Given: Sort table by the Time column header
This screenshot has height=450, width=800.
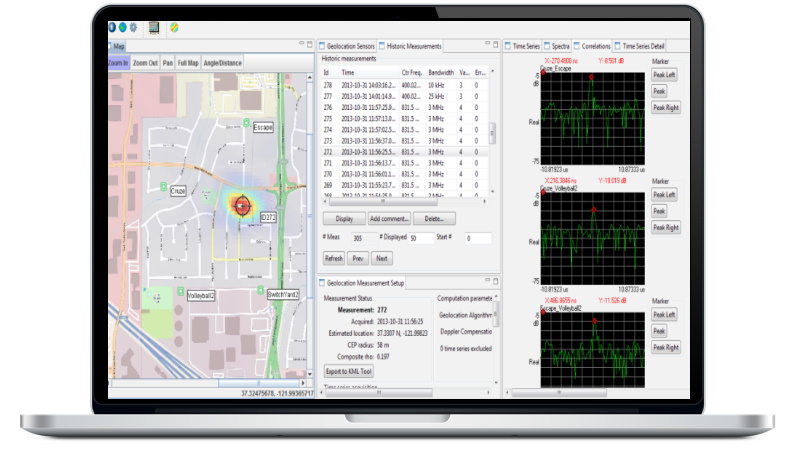Looking at the screenshot, I should [x=348, y=73].
